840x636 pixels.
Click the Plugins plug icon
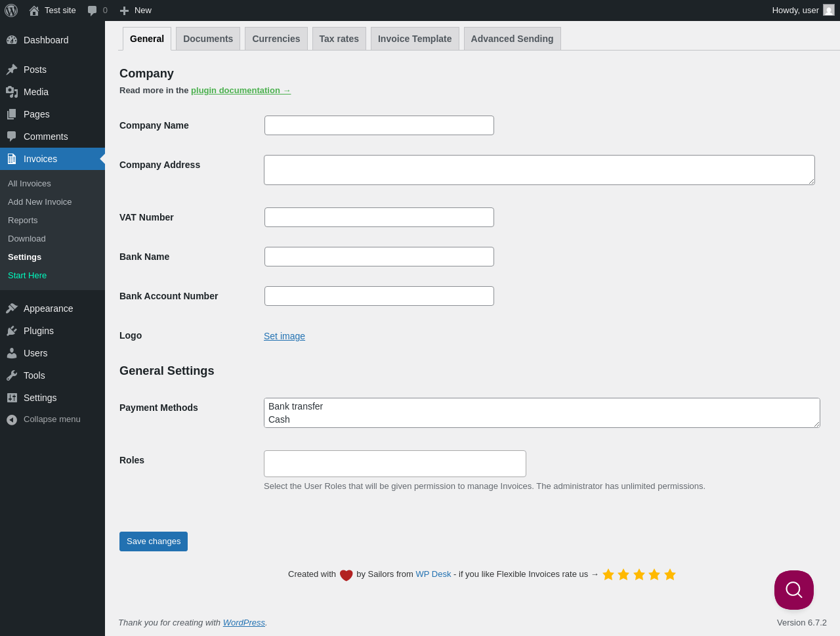point(12,331)
